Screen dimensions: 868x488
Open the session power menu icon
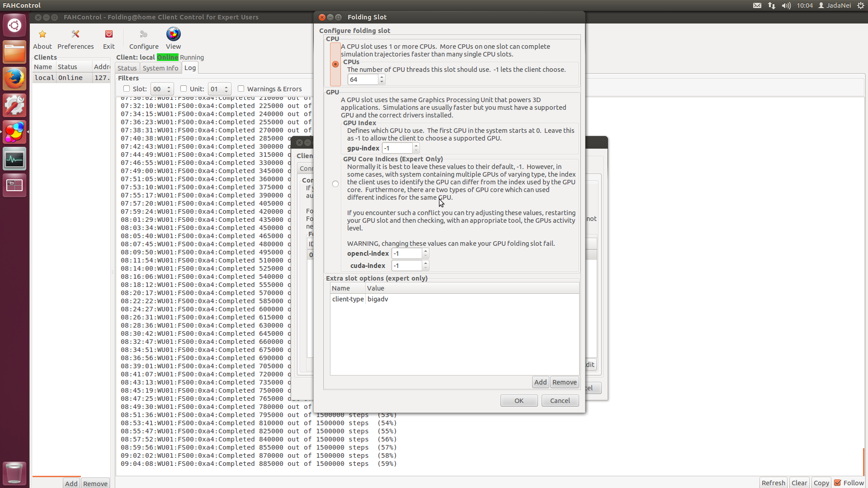pos(861,5)
